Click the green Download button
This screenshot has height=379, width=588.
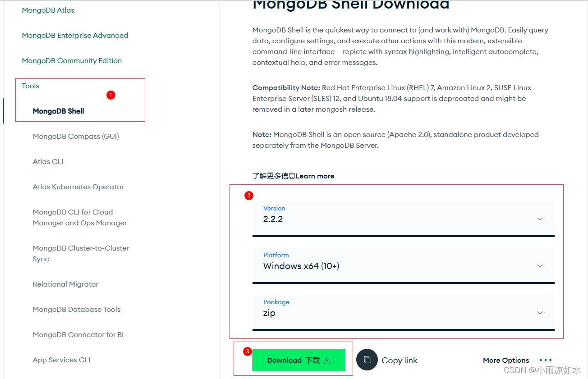(x=299, y=360)
